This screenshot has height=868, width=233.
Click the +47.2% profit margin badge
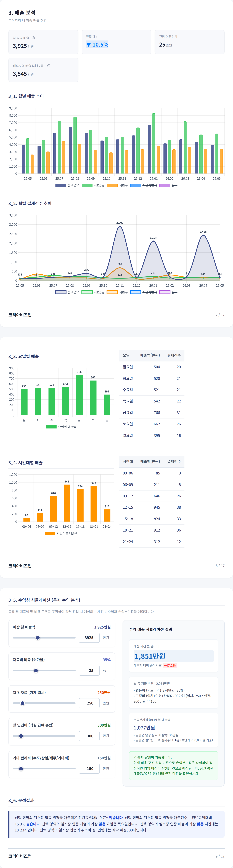tap(170, 665)
